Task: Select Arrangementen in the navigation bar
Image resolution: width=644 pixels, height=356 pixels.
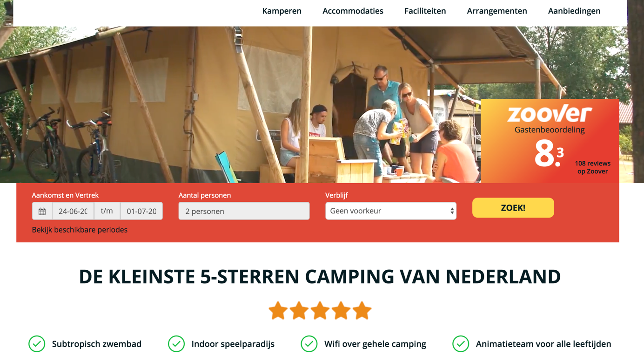Action: [x=497, y=11]
